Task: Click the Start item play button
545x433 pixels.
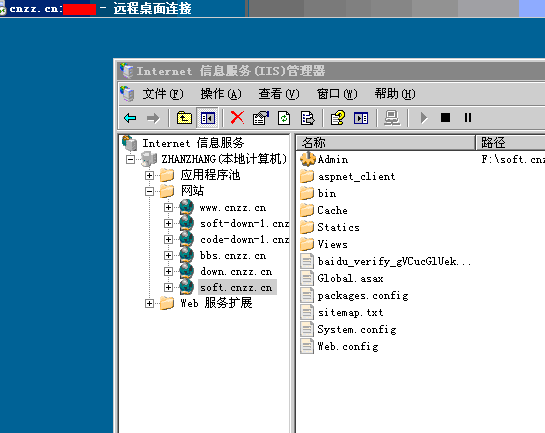Action: click(424, 117)
